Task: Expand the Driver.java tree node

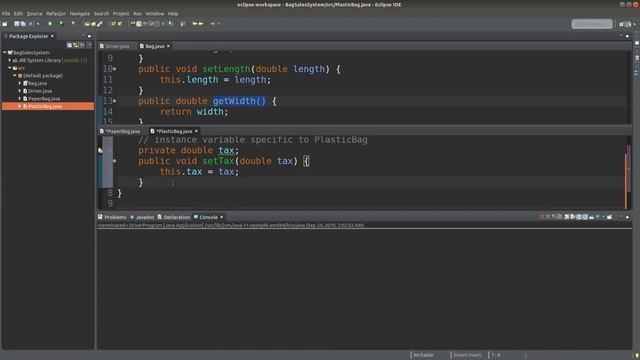Action: point(20,91)
